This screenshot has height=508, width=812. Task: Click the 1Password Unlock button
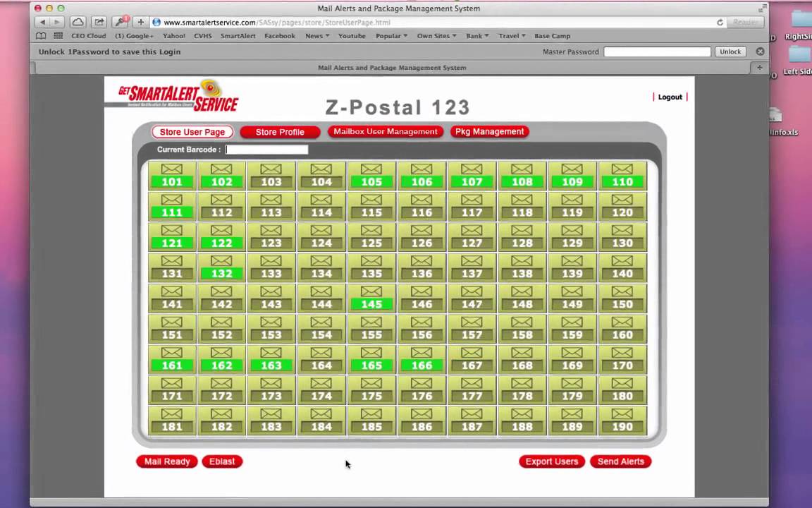point(730,52)
